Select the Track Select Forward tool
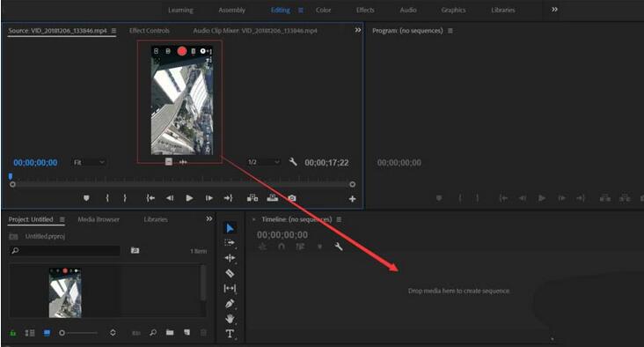The image size is (644, 347). click(230, 242)
